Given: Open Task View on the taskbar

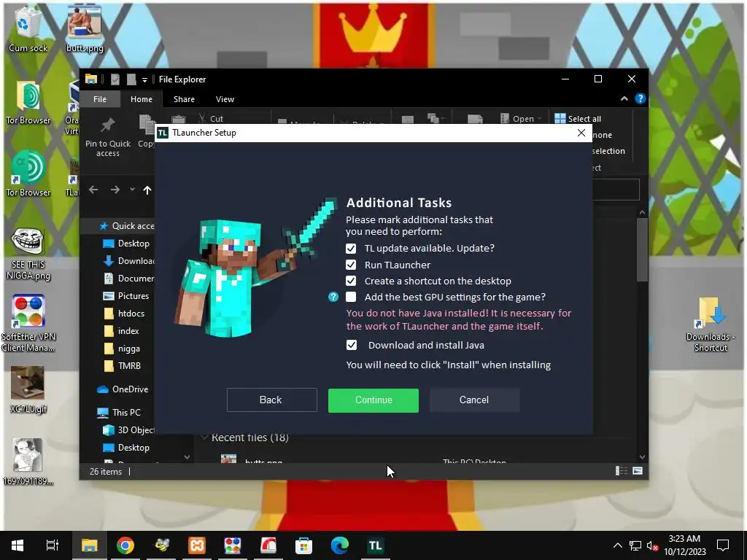Looking at the screenshot, I should tap(53, 545).
